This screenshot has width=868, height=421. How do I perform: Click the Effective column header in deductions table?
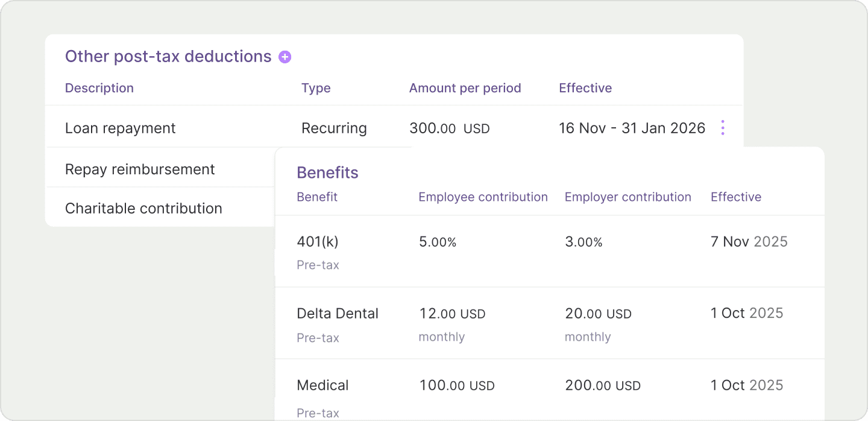coord(585,88)
